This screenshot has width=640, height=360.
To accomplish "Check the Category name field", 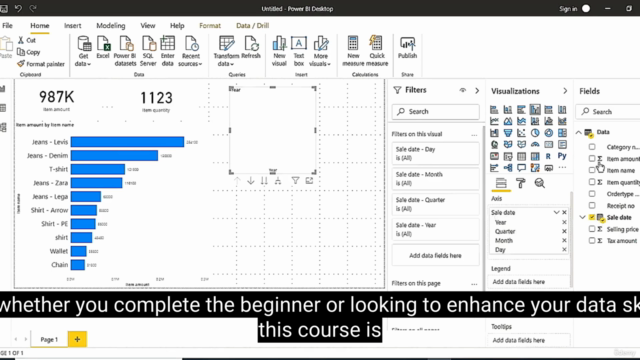I will click(592, 147).
